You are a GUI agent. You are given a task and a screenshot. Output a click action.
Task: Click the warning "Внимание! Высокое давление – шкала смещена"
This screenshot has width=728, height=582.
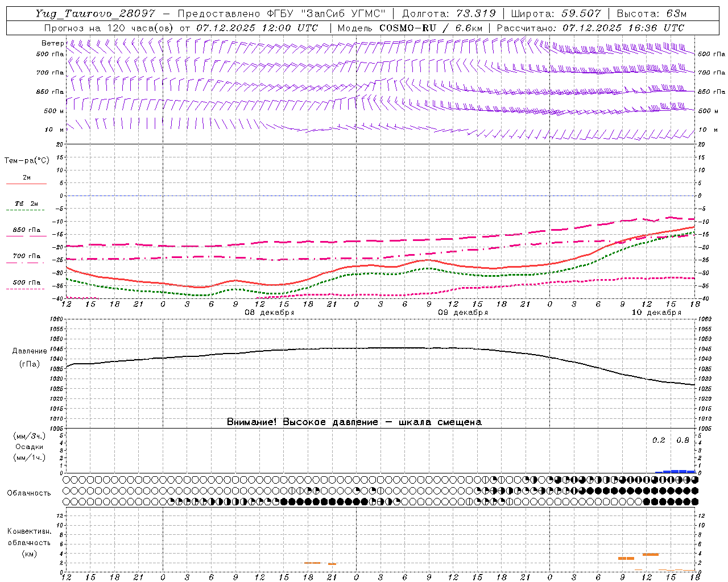(x=354, y=422)
